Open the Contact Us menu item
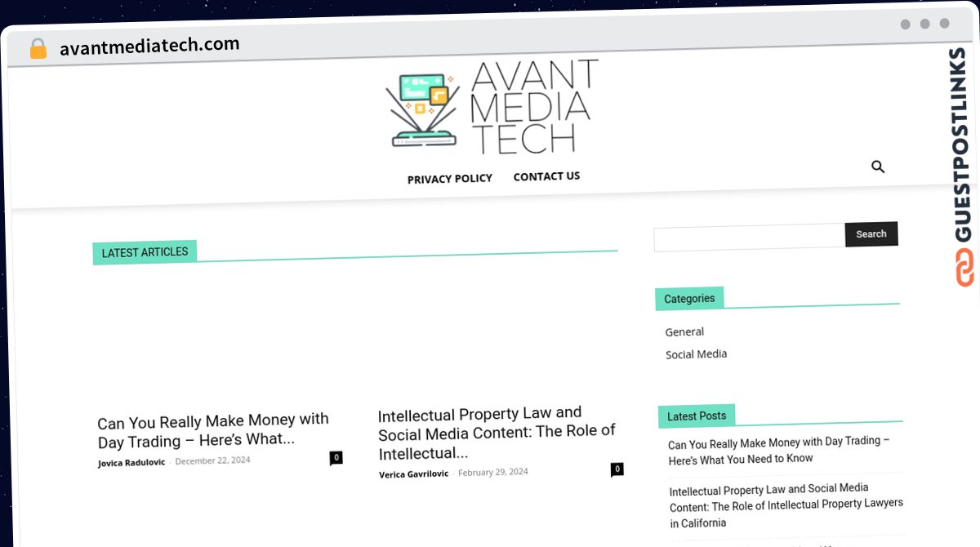 (546, 176)
